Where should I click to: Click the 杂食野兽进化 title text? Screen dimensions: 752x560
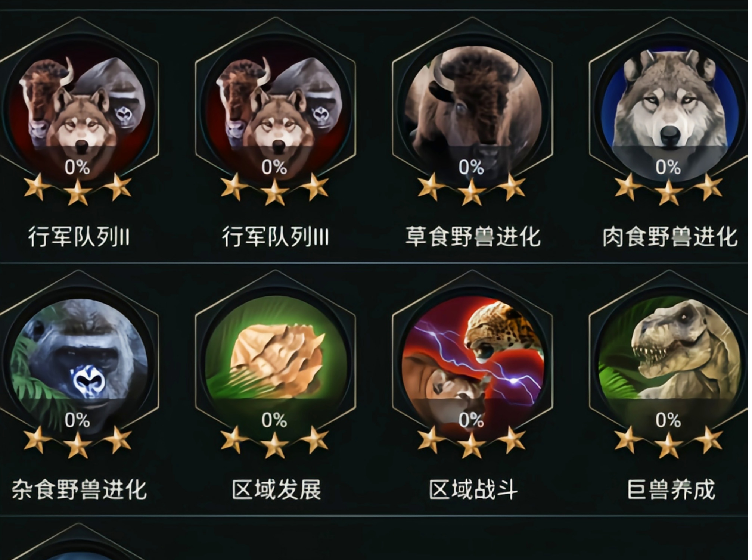pos(79,490)
